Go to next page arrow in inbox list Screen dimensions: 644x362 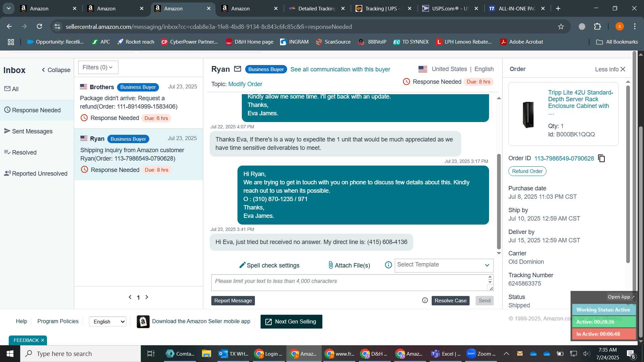coord(147,297)
